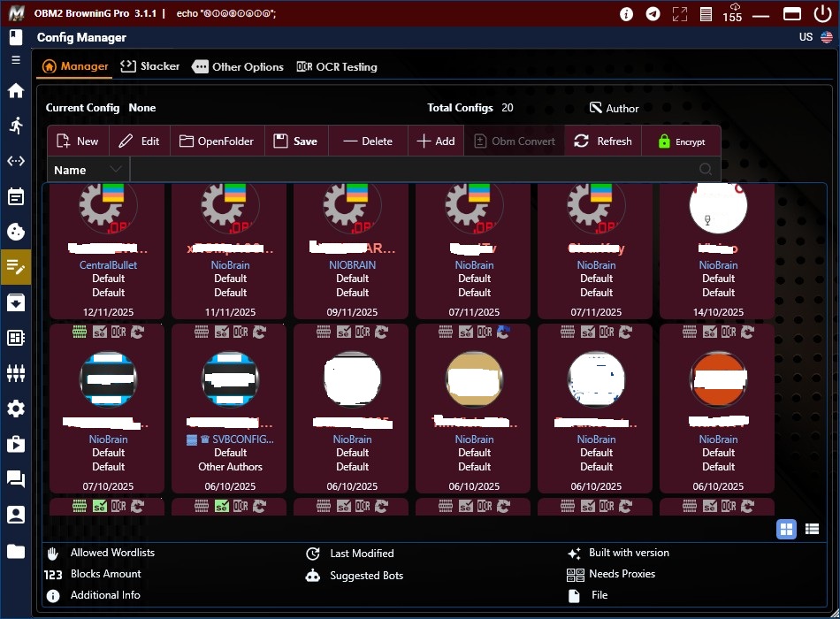Click green proxy icon under CentralBullet card
The image size is (840, 619).
point(80,332)
